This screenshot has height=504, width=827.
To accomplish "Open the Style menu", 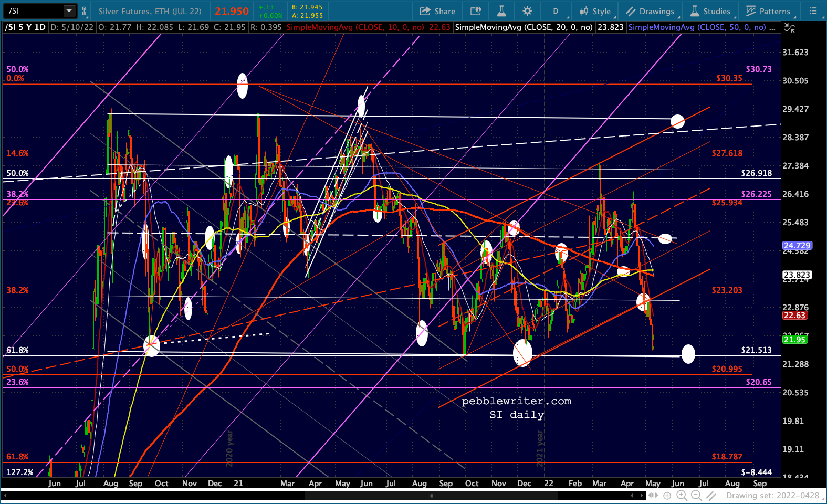I will [595, 11].
